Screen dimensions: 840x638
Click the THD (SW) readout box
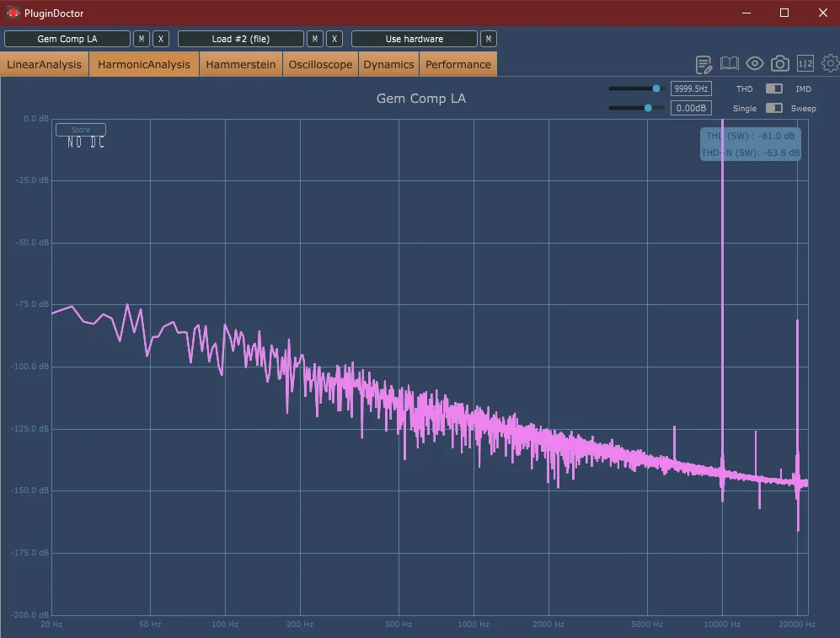tap(751, 144)
